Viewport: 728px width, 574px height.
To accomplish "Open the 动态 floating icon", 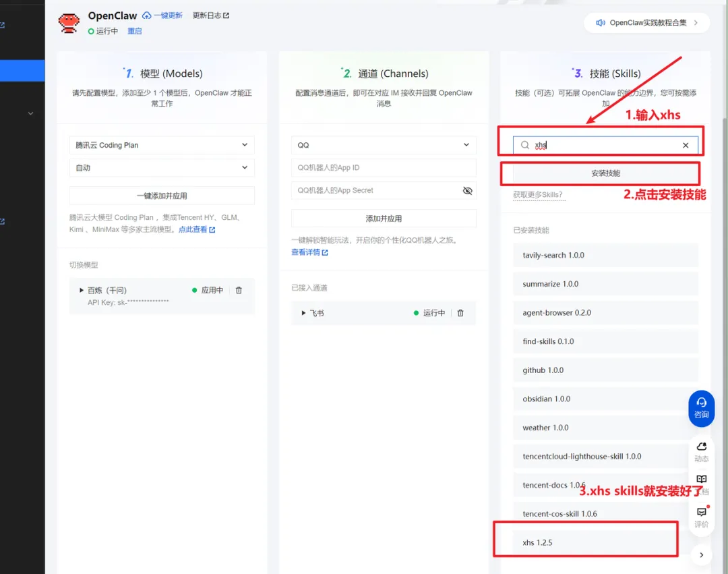I will 701,452.
